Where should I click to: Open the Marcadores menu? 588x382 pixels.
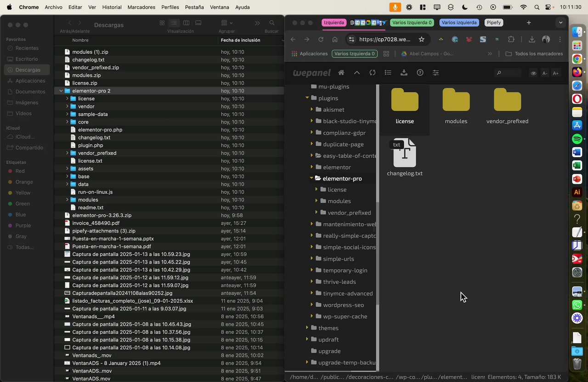pos(141,7)
